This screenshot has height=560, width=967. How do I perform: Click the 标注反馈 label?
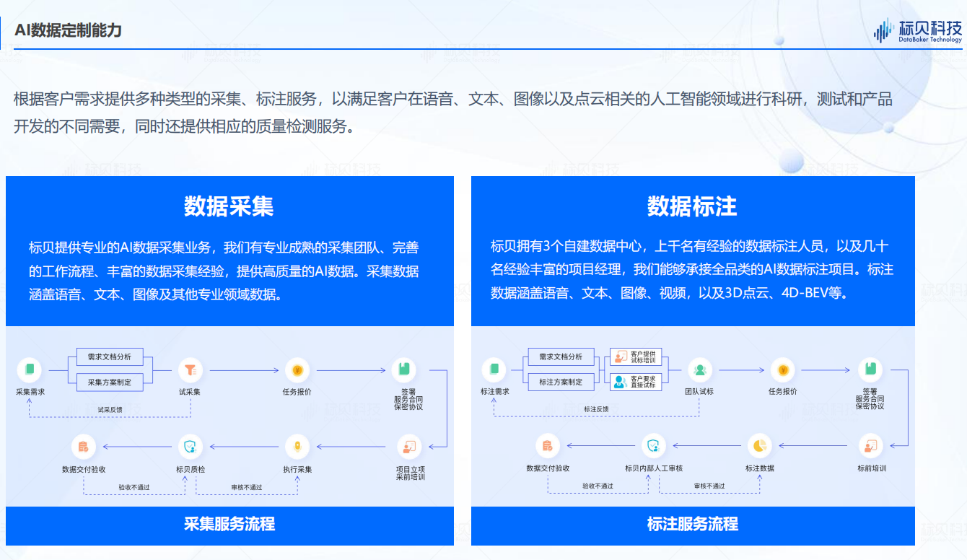point(596,409)
